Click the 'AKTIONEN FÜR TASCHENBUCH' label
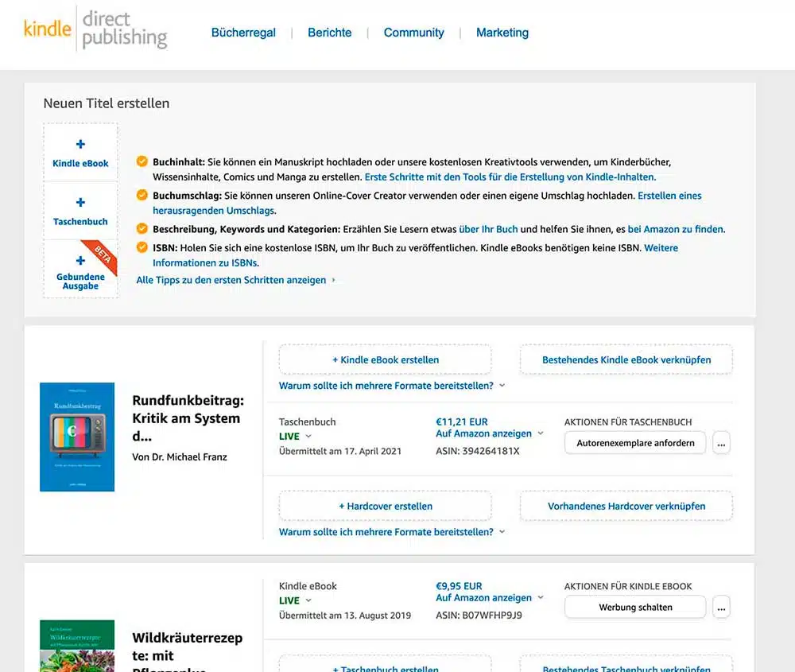 (x=628, y=422)
